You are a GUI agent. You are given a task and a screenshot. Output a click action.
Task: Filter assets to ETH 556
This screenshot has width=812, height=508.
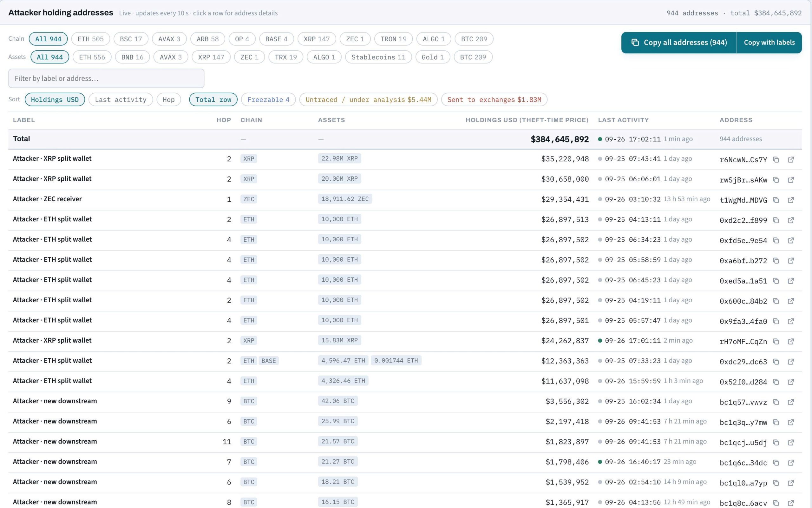92,57
